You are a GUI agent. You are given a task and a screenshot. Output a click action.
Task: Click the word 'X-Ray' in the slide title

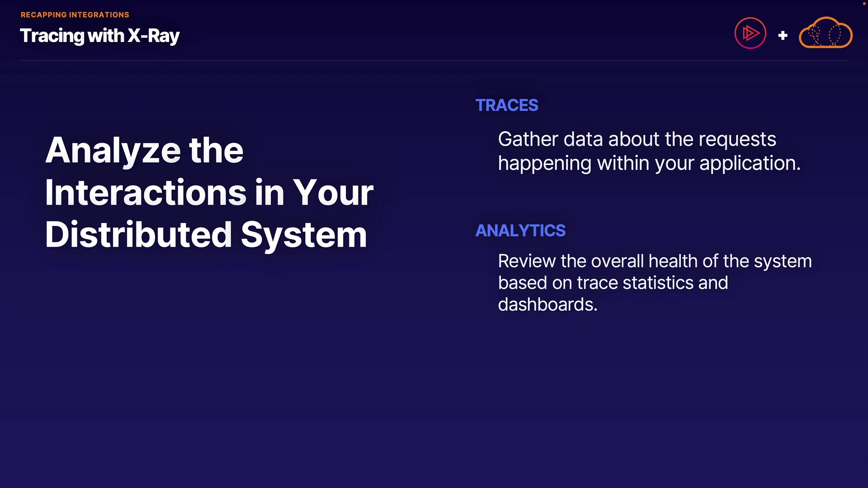154,36
